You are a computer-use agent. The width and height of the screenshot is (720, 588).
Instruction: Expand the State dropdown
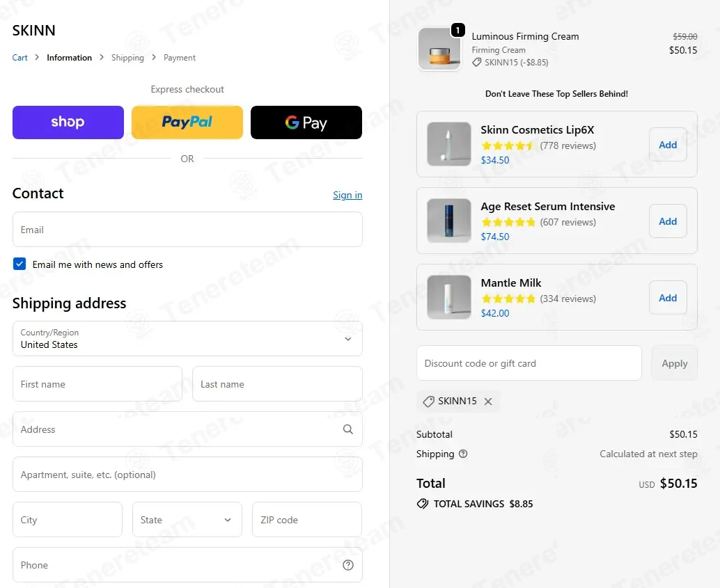187,520
